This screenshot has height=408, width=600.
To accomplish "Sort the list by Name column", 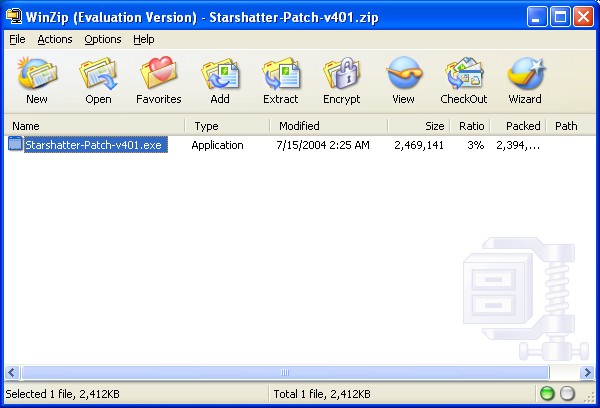I will point(95,126).
